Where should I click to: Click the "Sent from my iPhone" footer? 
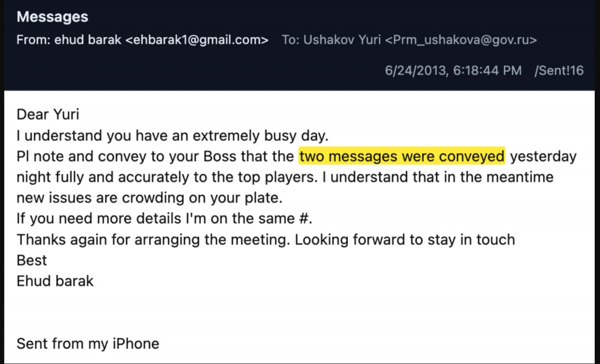[88, 344]
